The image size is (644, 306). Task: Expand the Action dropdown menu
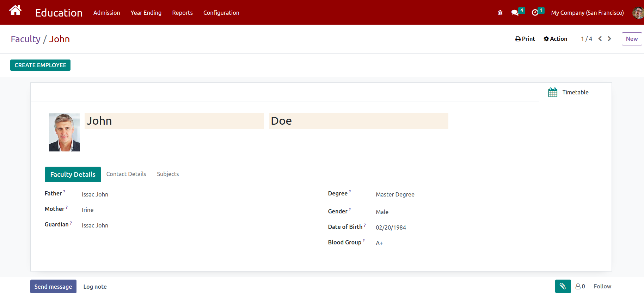click(x=555, y=39)
